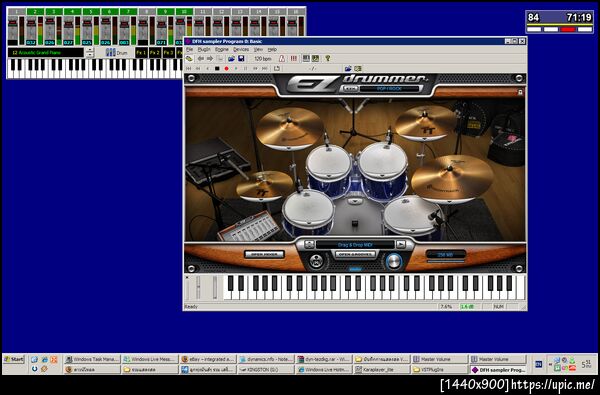Toggle mixer channel 14 button

coord(259,12)
